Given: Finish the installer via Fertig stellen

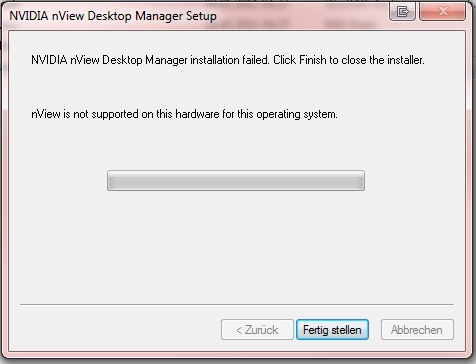Looking at the screenshot, I should tap(332, 330).
